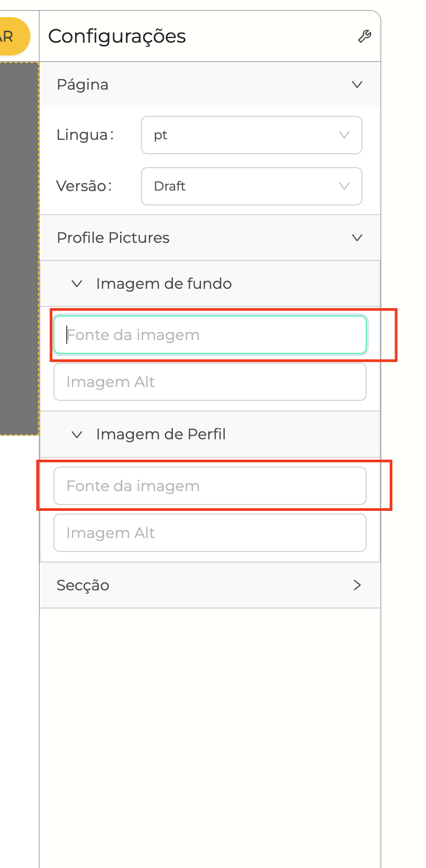
Task: Click the Página section header label
Action: (83, 84)
